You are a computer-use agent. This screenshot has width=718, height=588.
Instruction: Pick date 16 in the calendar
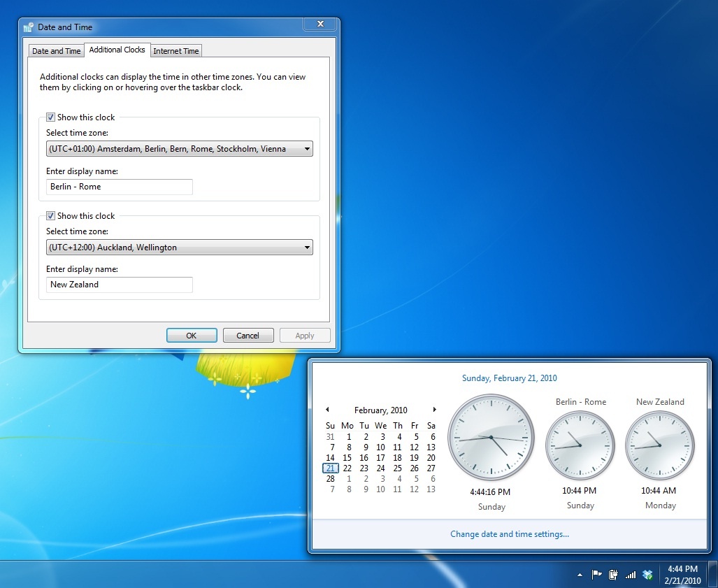pos(364,457)
